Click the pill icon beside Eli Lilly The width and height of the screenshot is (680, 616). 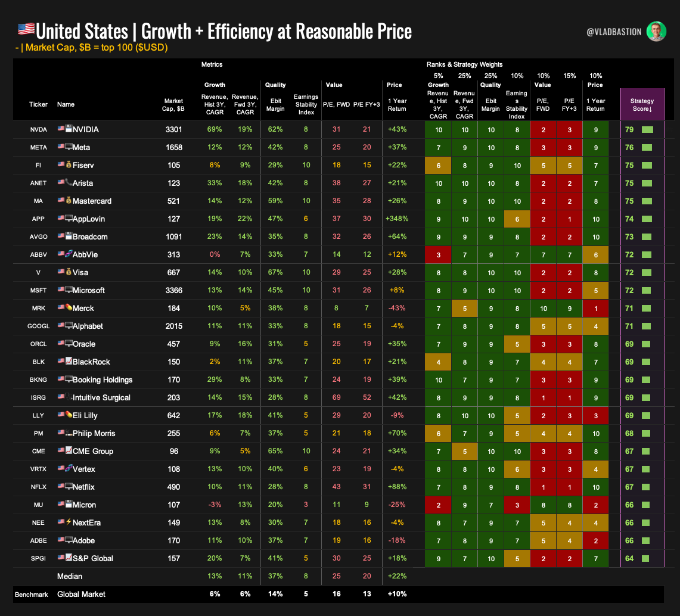click(x=69, y=415)
